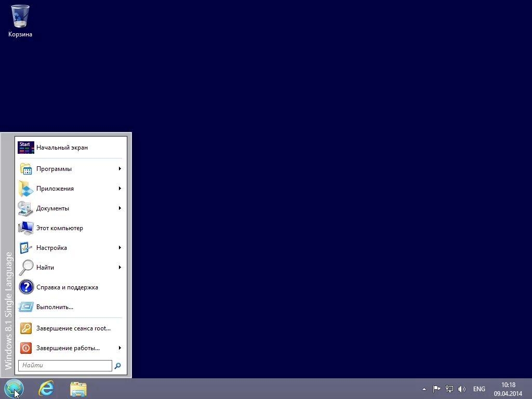This screenshot has width=532, height=399.
Task: Click the Программы folder icon
Action: pyautogui.click(x=26, y=169)
